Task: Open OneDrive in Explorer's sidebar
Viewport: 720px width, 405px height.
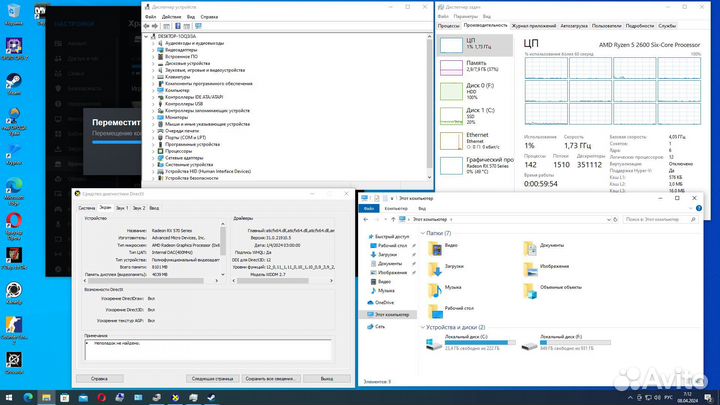Action: coord(380,303)
